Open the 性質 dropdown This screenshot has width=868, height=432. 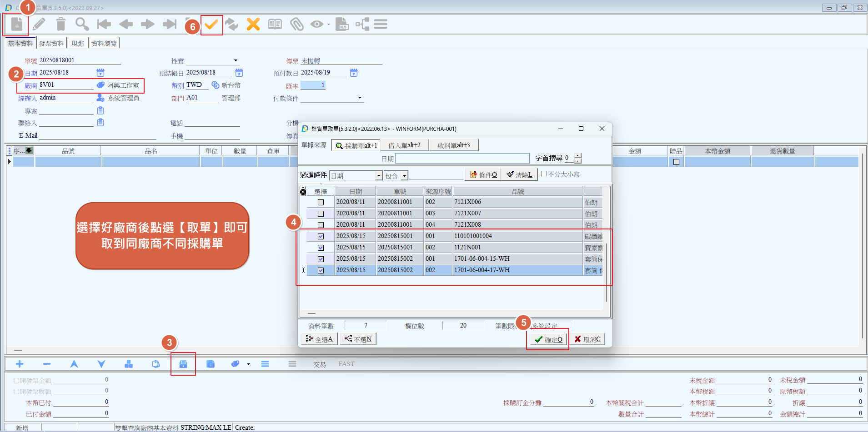click(x=236, y=60)
